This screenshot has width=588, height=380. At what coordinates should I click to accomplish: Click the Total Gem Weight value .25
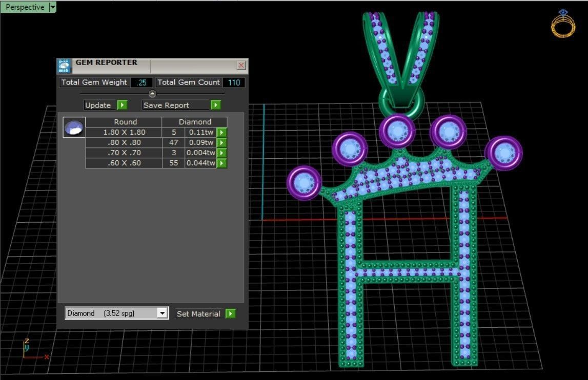pyautogui.click(x=141, y=82)
